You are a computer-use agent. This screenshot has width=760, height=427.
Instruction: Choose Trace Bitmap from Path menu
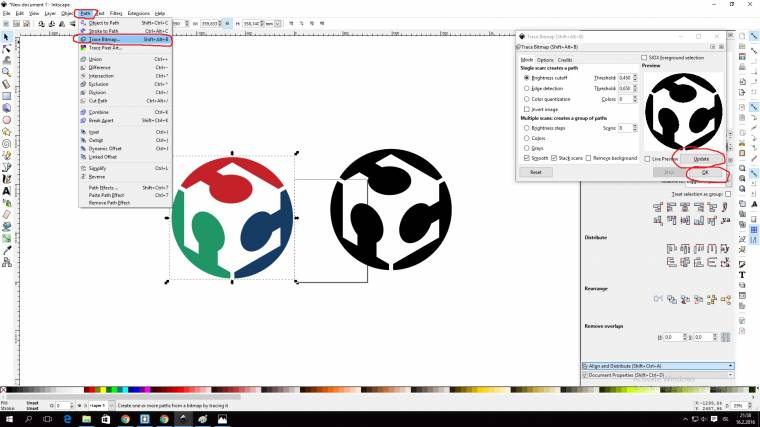(x=125, y=39)
